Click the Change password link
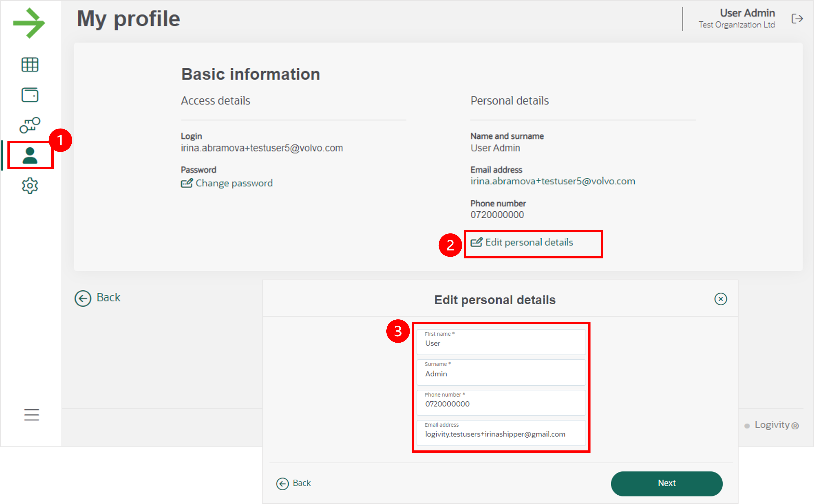 pos(227,183)
